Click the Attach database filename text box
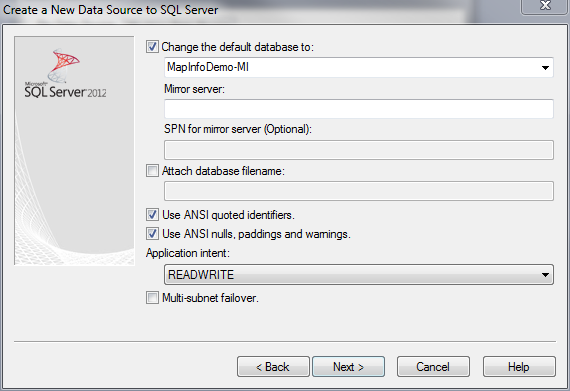Image resolution: width=570 pixels, height=391 pixels. pyautogui.click(x=359, y=191)
